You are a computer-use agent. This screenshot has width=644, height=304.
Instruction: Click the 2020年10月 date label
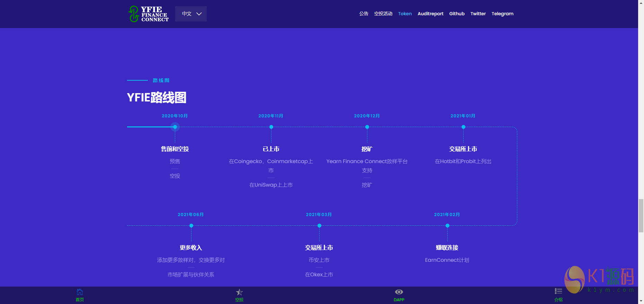[175, 116]
